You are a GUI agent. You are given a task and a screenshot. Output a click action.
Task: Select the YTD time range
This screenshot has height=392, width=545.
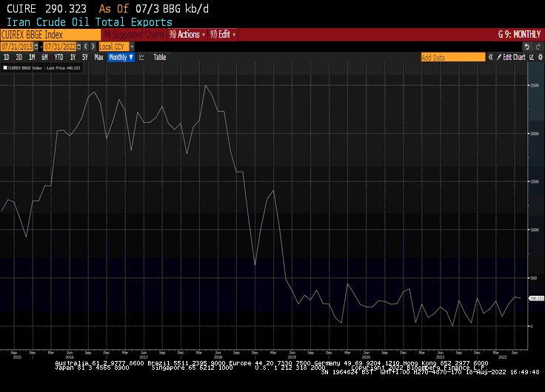tap(58, 57)
